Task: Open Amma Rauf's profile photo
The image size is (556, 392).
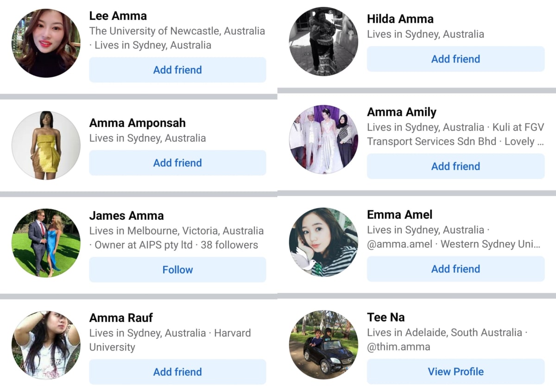Action: tap(46, 345)
